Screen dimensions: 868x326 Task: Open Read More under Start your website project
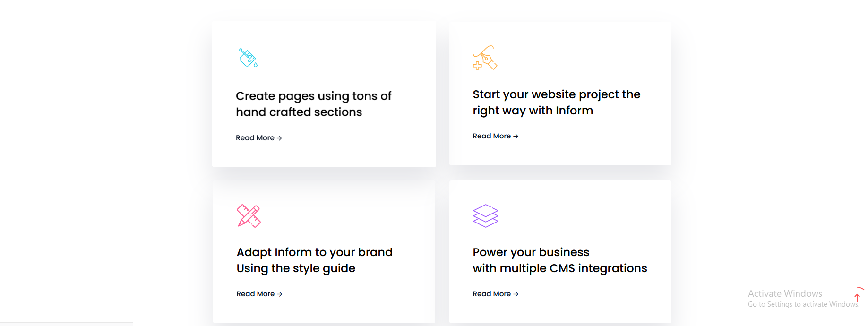click(x=496, y=136)
